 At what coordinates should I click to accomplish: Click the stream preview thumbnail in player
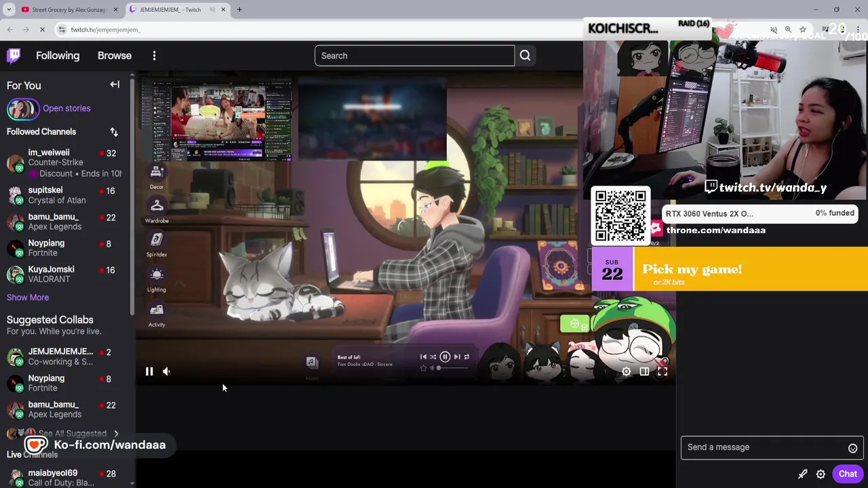[218, 121]
